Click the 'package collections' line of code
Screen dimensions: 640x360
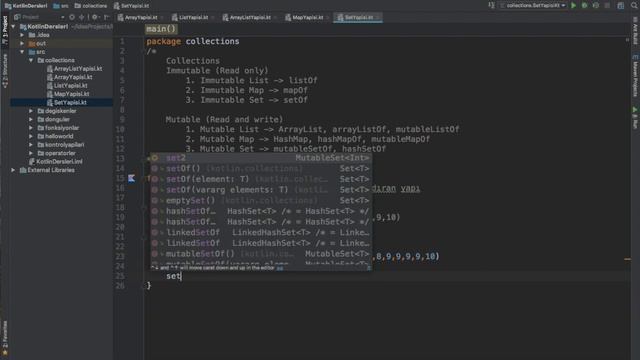pyautogui.click(x=193, y=41)
